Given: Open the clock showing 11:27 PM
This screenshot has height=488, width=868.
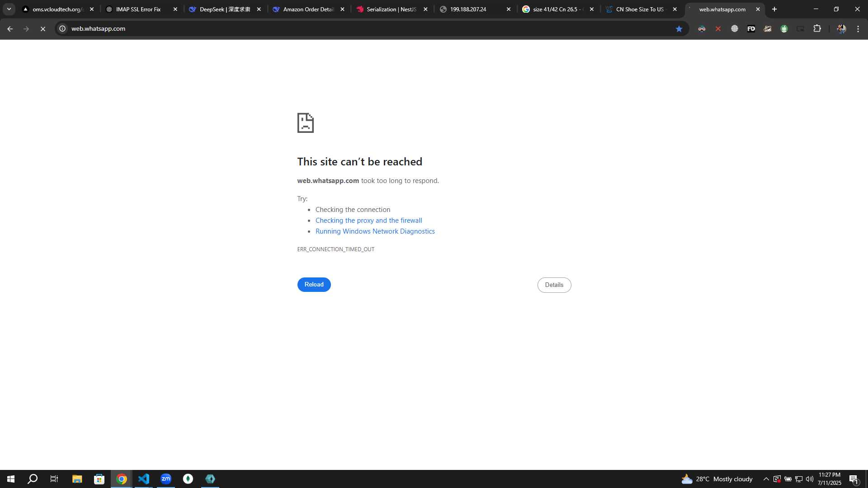Looking at the screenshot, I should coord(829,479).
